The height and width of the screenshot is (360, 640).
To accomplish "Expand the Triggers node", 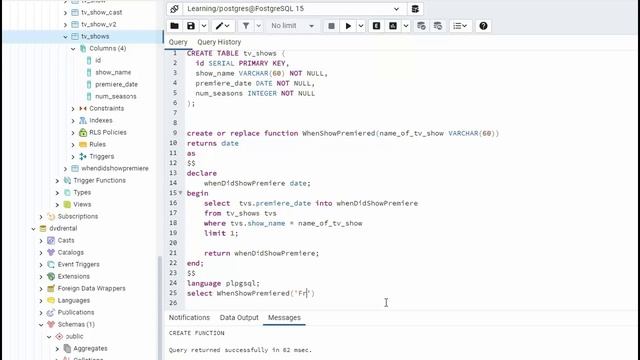I will tap(73, 156).
